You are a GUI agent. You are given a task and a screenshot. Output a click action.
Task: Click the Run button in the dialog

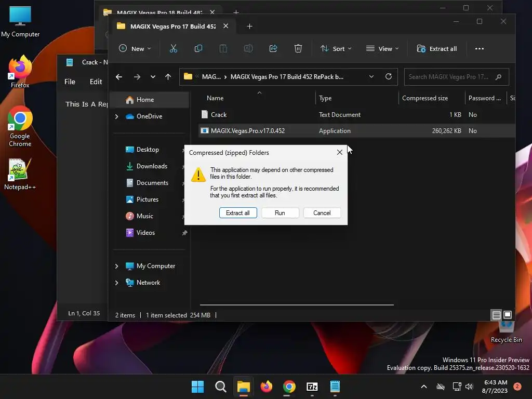[x=280, y=212]
